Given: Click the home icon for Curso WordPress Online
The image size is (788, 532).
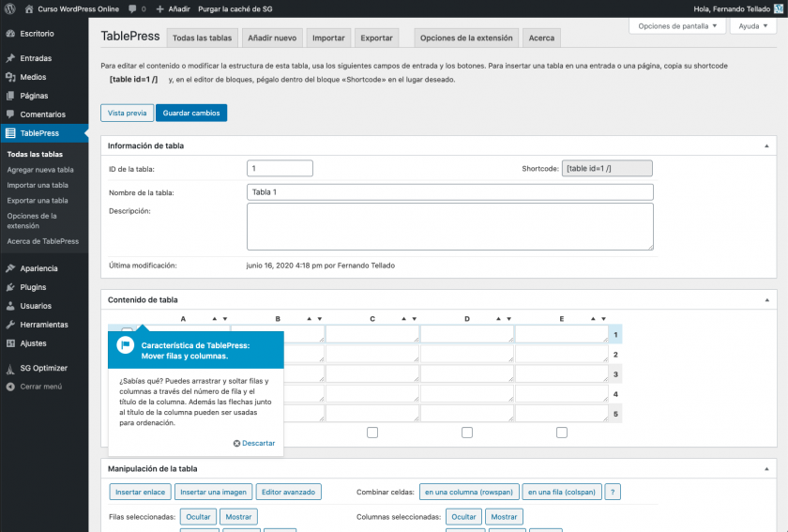Looking at the screenshot, I should point(28,8).
